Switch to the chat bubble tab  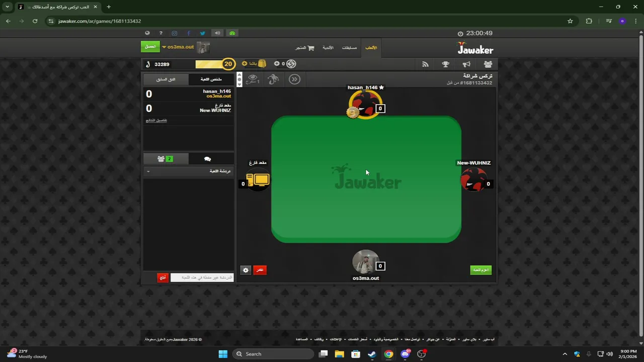(207, 159)
